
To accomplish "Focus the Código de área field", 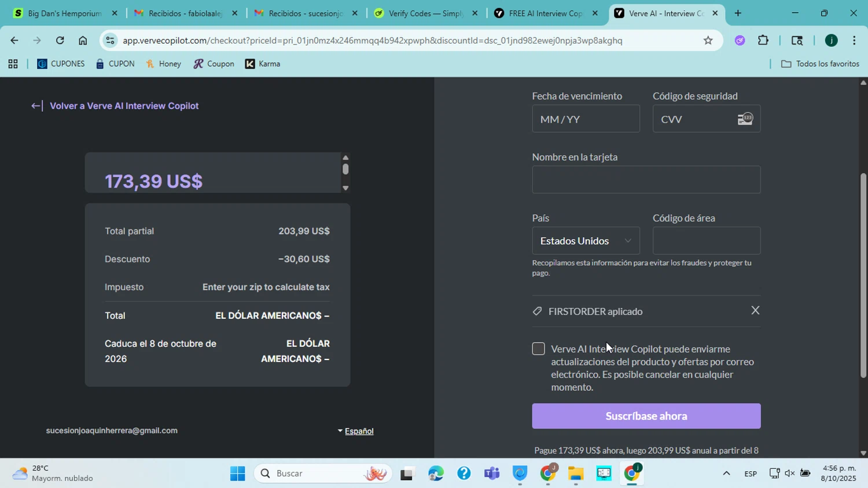I will [x=706, y=241].
